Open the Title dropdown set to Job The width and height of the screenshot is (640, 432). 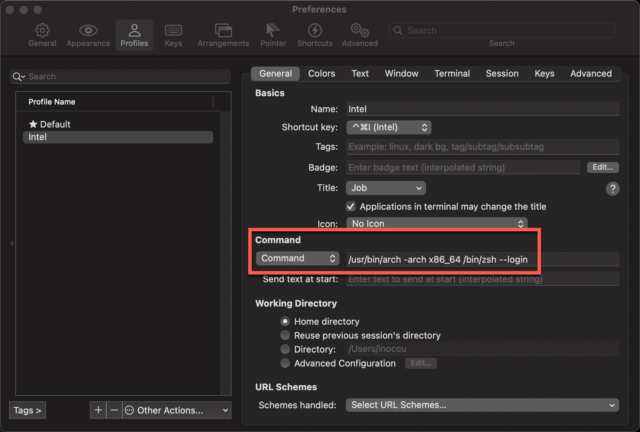coord(385,188)
